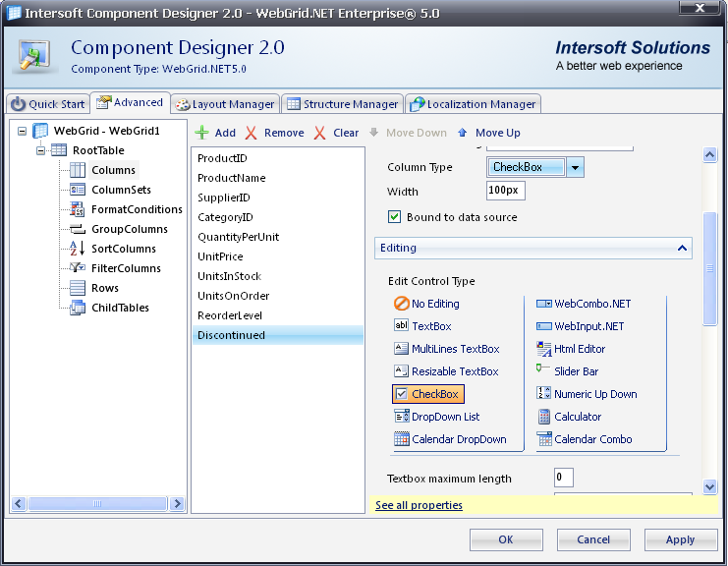
Task: Click Move Down in the toolbar
Action: pyautogui.click(x=408, y=133)
